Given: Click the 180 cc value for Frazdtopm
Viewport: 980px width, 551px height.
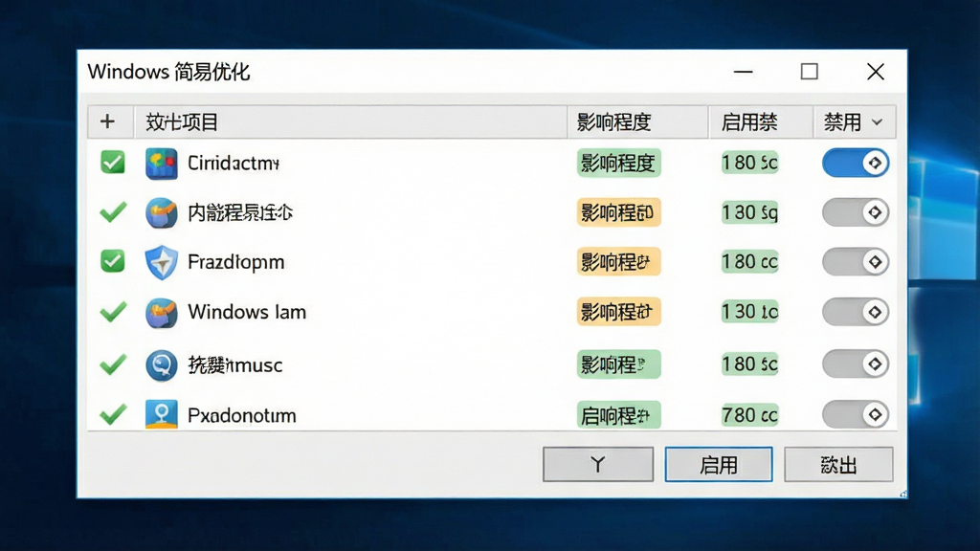Looking at the screenshot, I should click(x=750, y=262).
